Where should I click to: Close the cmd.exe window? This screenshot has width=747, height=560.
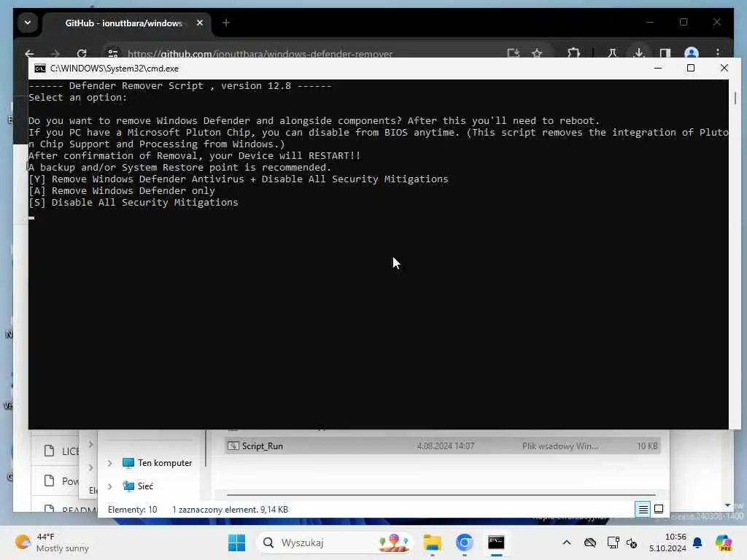(x=724, y=68)
